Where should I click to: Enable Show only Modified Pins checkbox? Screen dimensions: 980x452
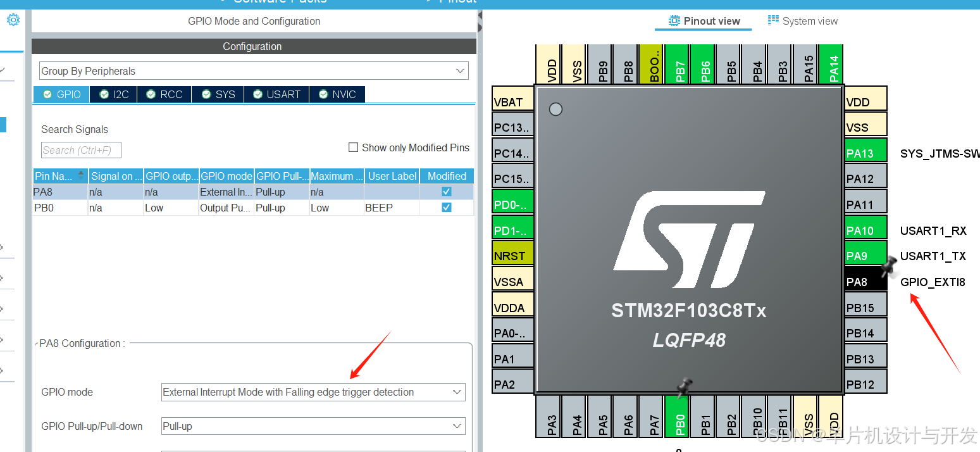(x=354, y=148)
